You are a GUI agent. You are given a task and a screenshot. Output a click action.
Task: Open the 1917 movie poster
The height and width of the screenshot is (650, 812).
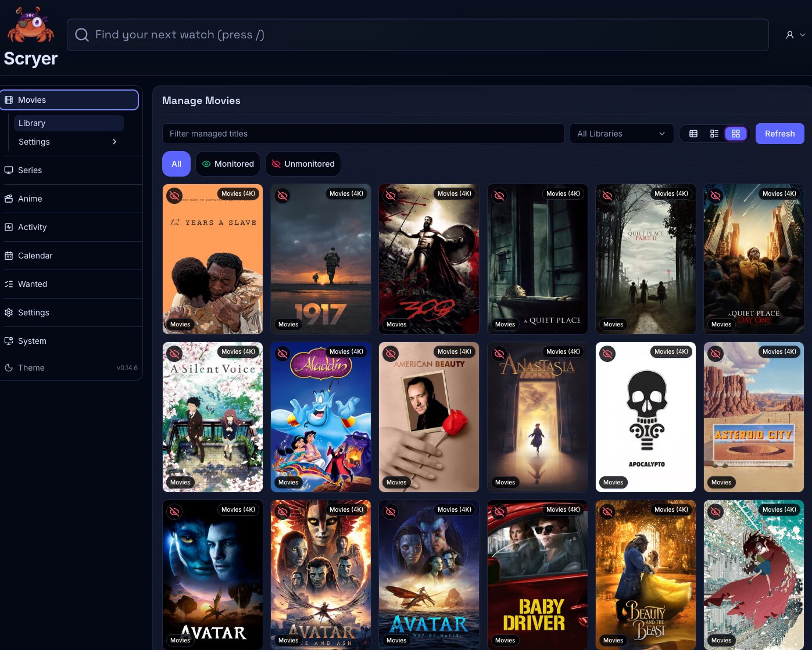[x=321, y=259]
